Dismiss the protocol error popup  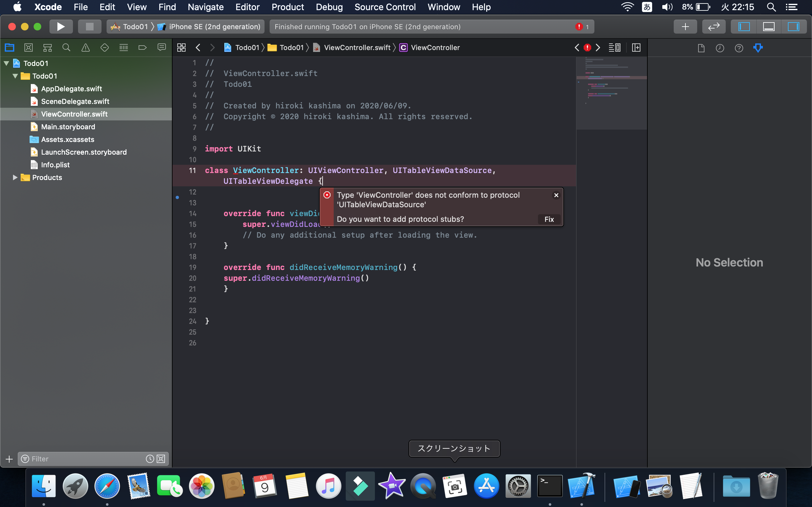pyautogui.click(x=556, y=195)
